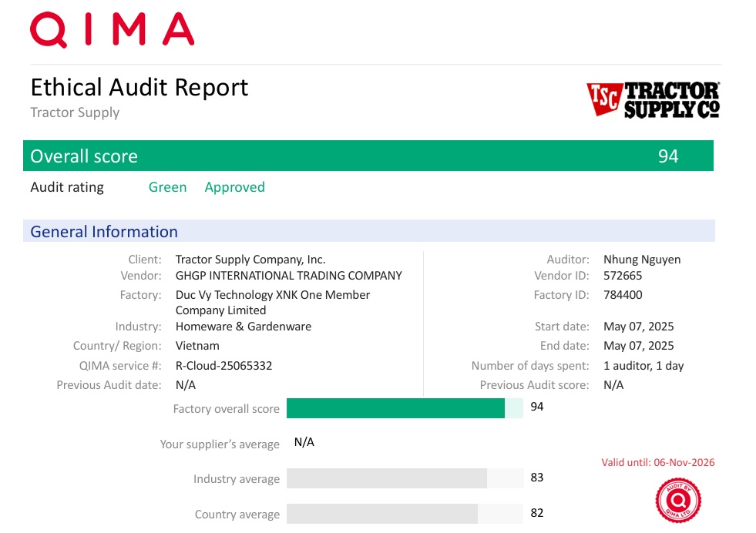This screenshot has height=533, width=756.
Task: Click the auditor name Nhung Nguyen
Action: [x=642, y=260]
